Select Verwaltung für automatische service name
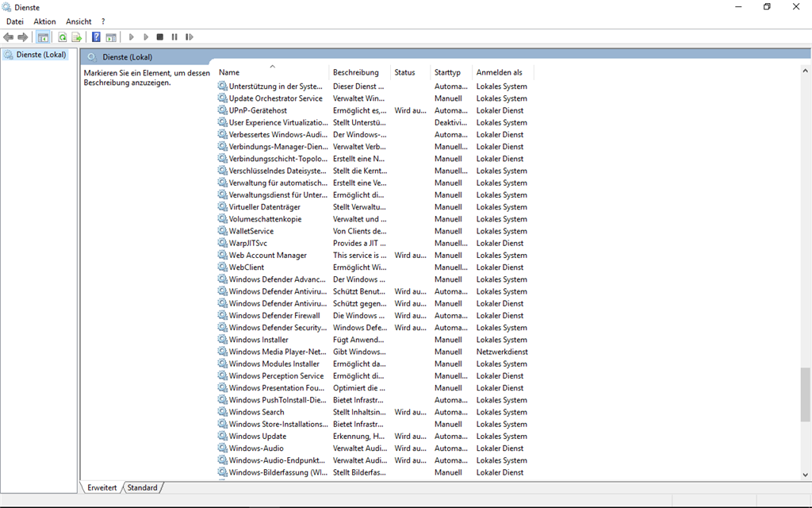This screenshot has height=508, width=812. tap(278, 183)
